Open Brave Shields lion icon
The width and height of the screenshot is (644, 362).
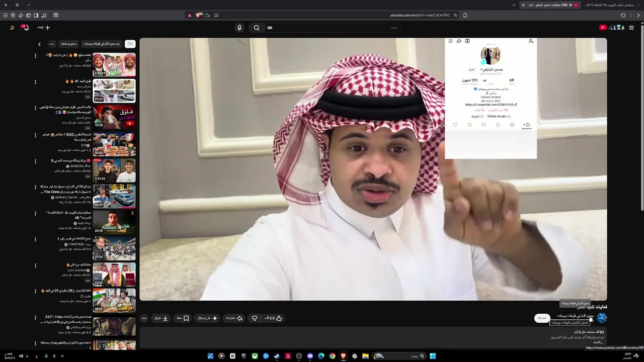click(199, 15)
